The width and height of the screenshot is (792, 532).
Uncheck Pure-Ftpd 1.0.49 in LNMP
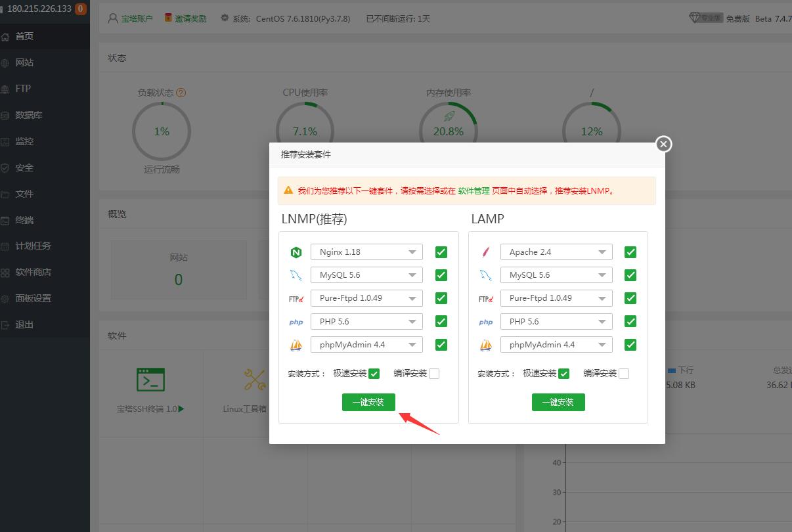coord(441,298)
